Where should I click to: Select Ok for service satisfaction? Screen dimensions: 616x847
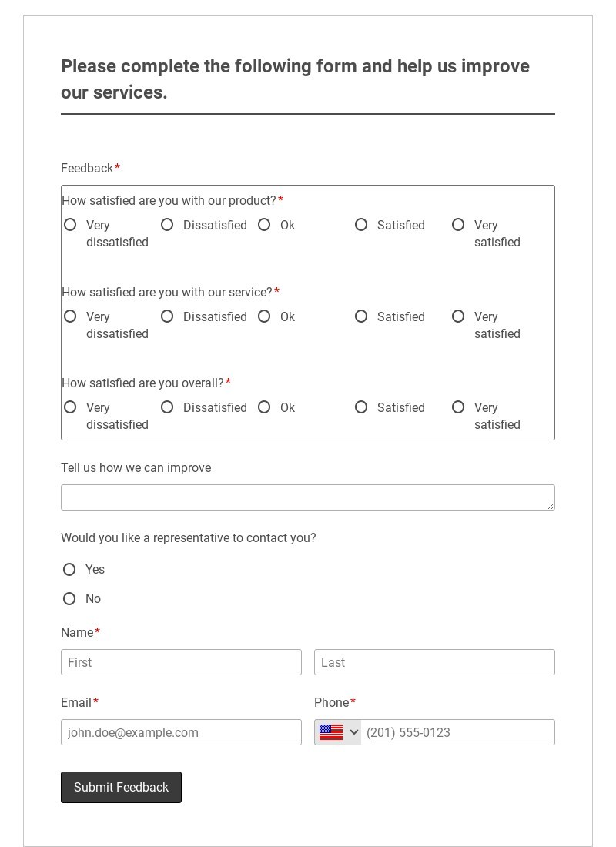264,316
